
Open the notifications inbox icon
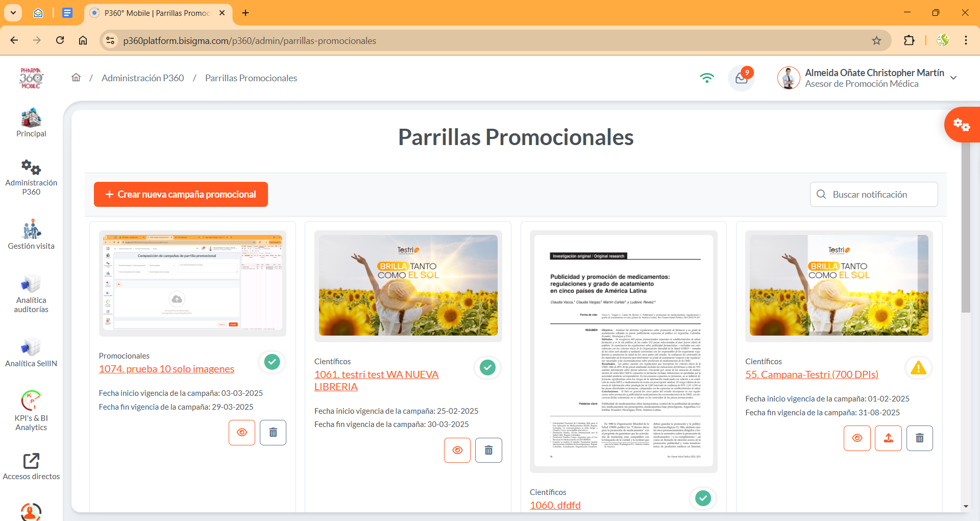(741, 78)
